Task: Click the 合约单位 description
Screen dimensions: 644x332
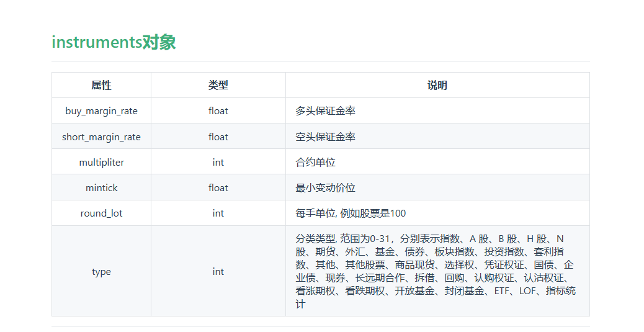Action: (x=315, y=162)
